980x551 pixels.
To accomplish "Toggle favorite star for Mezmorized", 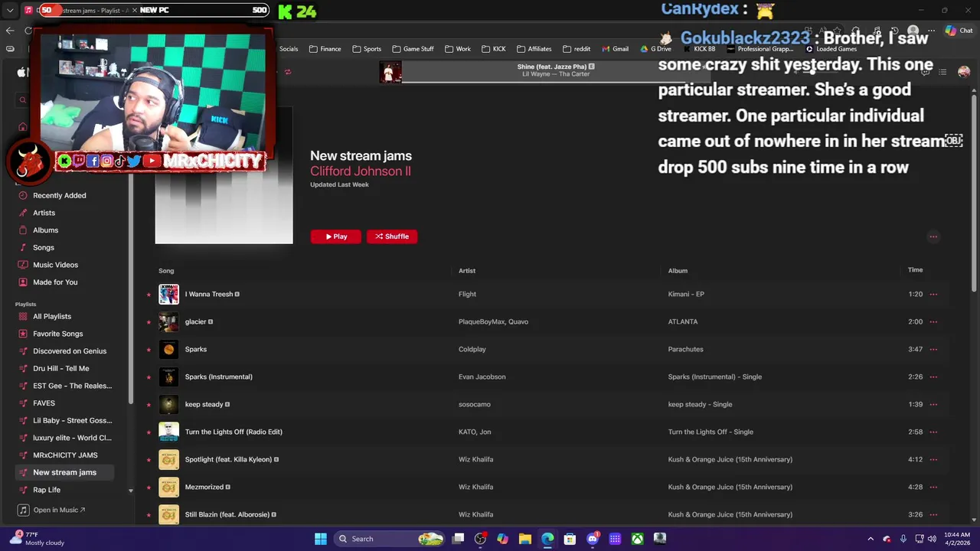I will pyautogui.click(x=149, y=487).
